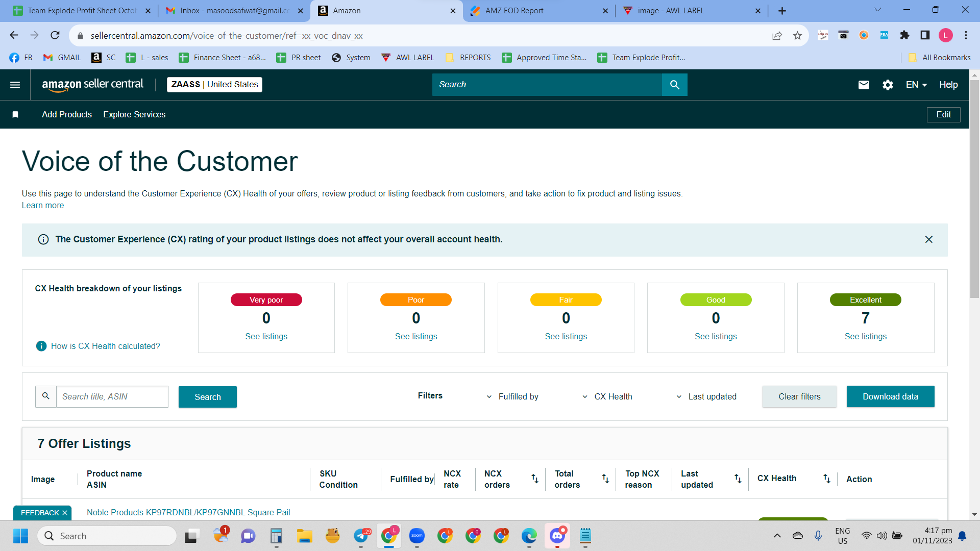The width and height of the screenshot is (980, 551).
Task: Click the Windows taskbar Search box
Action: [x=107, y=536]
